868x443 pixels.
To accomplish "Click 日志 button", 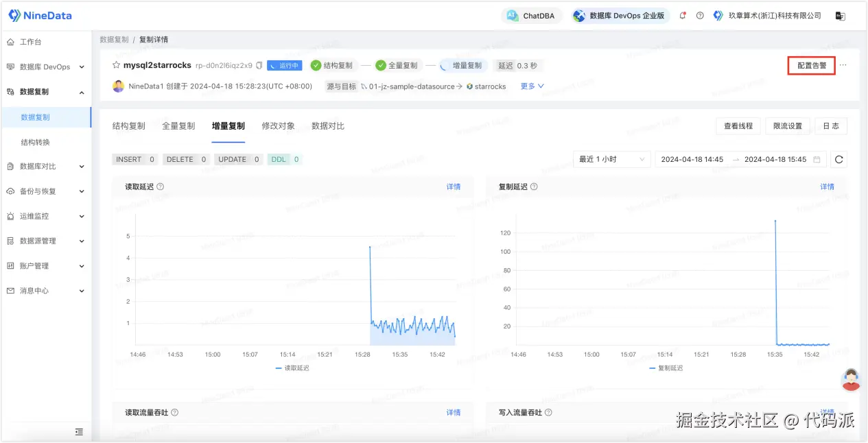I will 831,126.
